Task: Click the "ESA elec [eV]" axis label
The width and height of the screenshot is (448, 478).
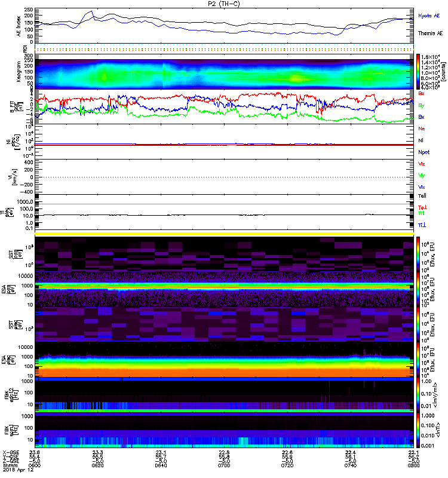Action: (x=8, y=360)
